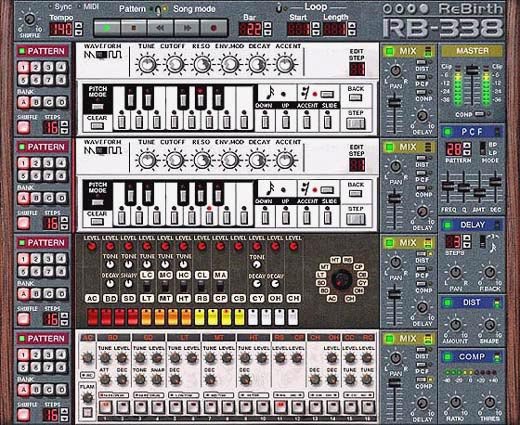Click Back button on first synth
The width and height of the screenshot is (520, 425).
click(355, 98)
